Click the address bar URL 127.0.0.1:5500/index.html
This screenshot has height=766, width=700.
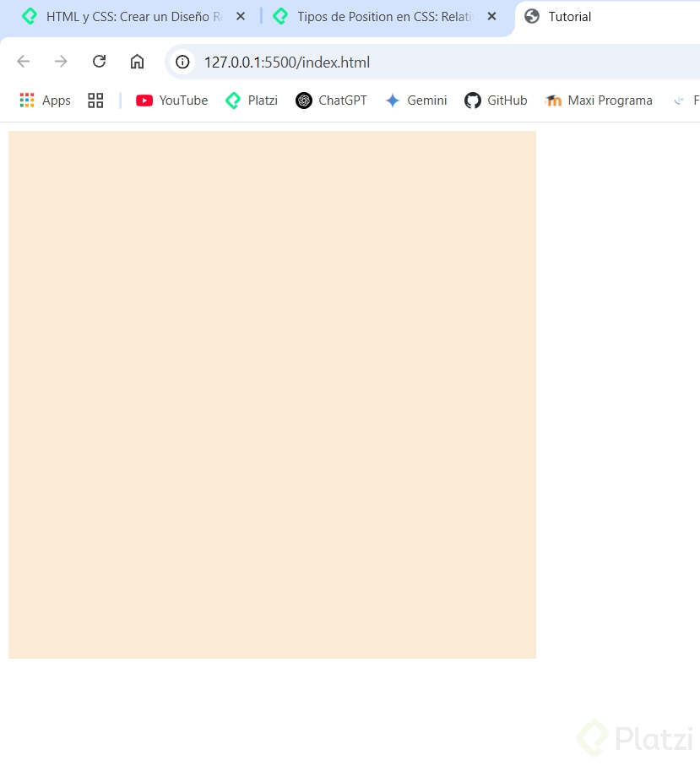coord(287,62)
